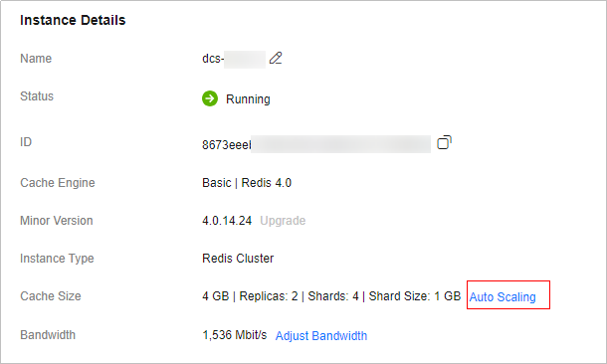
Task: Click the Redis Cluster instance type value
Action: (238, 258)
